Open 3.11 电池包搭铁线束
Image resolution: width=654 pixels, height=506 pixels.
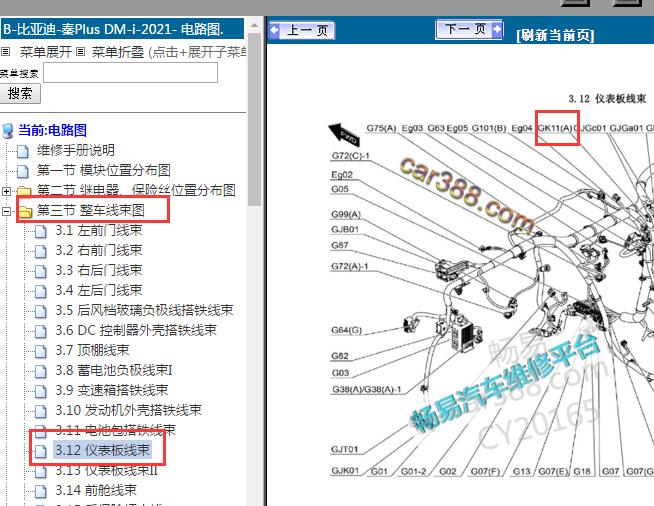click(116, 430)
